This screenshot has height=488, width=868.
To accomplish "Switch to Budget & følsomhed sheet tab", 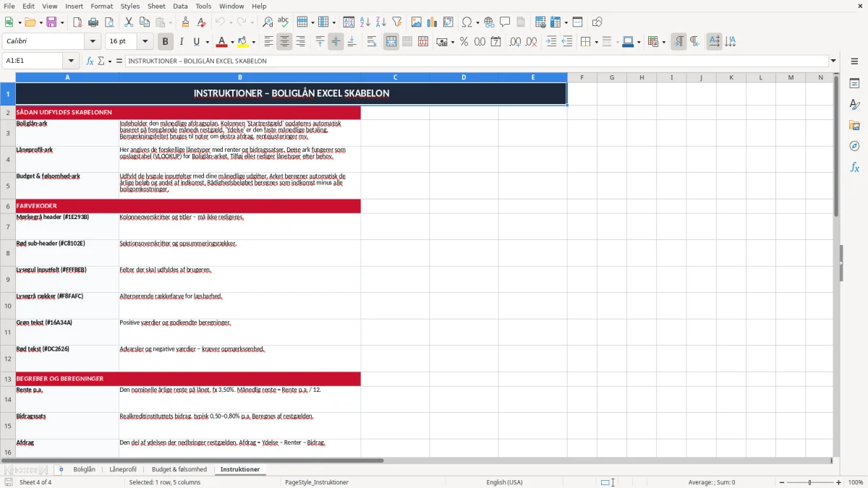I will pyautogui.click(x=179, y=469).
